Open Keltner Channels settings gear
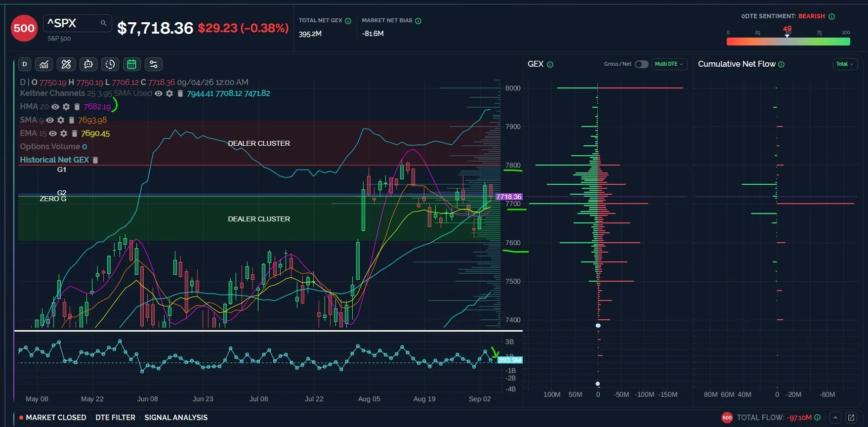Image resolution: width=868 pixels, height=427 pixels. point(169,93)
